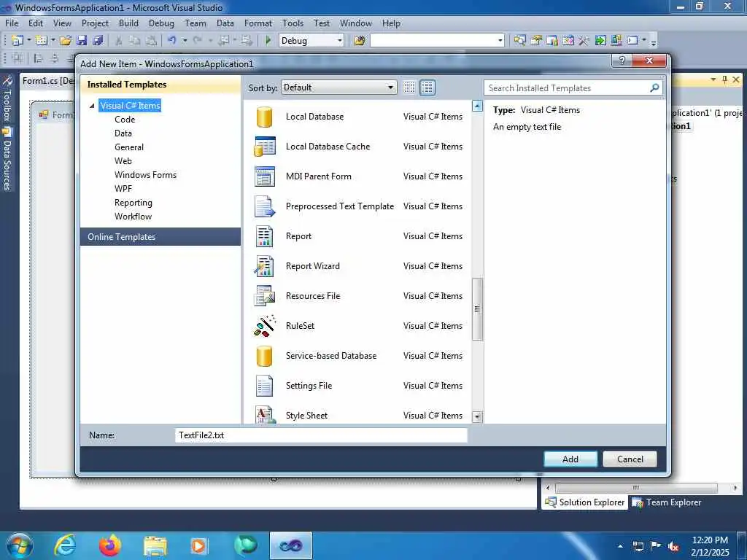The width and height of the screenshot is (747, 560).
Task: Click the Form1.cs design tab
Action: [48, 81]
